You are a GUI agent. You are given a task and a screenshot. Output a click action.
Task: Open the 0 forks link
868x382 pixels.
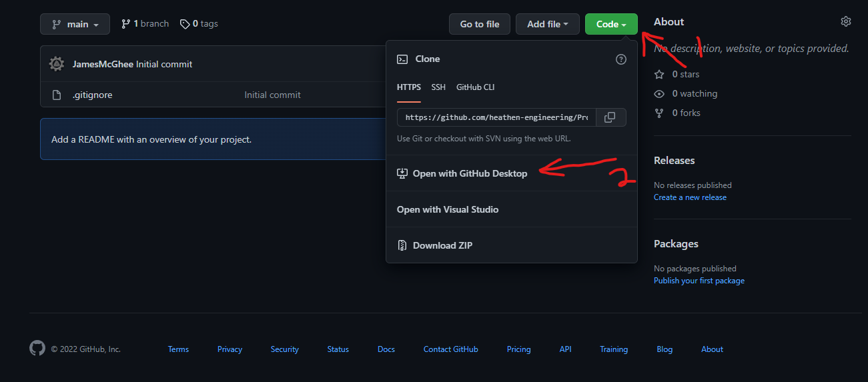click(687, 113)
